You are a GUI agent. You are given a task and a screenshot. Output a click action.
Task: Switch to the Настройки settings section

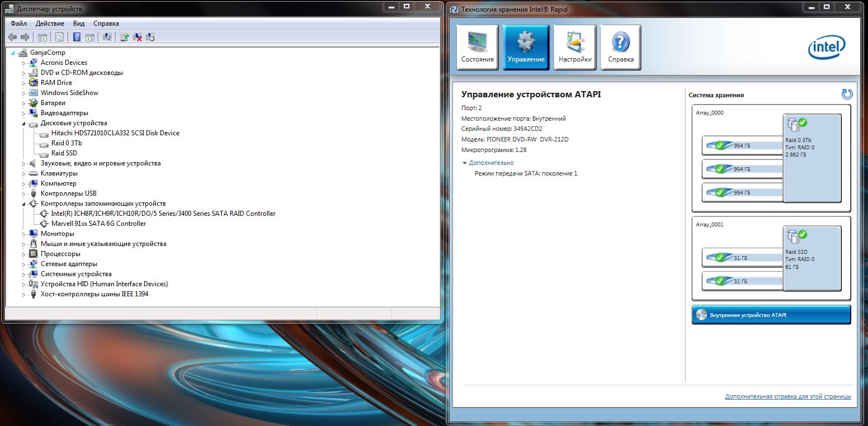click(575, 48)
